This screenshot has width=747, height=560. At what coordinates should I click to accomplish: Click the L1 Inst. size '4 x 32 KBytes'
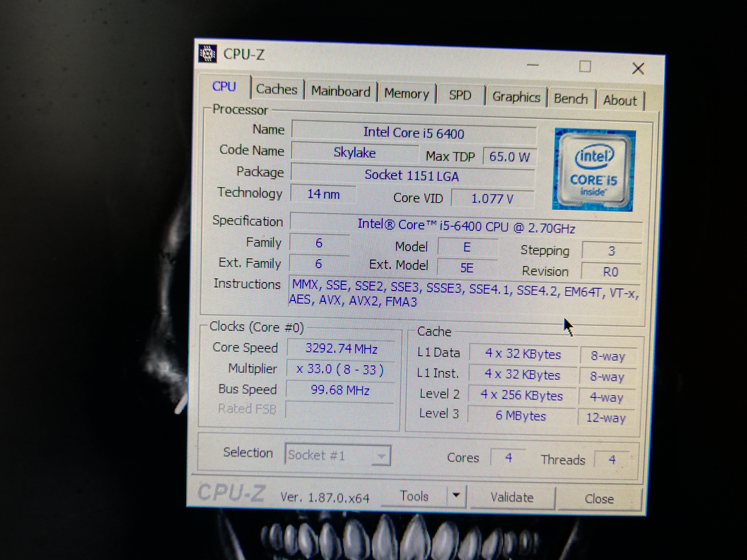(x=522, y=375)
